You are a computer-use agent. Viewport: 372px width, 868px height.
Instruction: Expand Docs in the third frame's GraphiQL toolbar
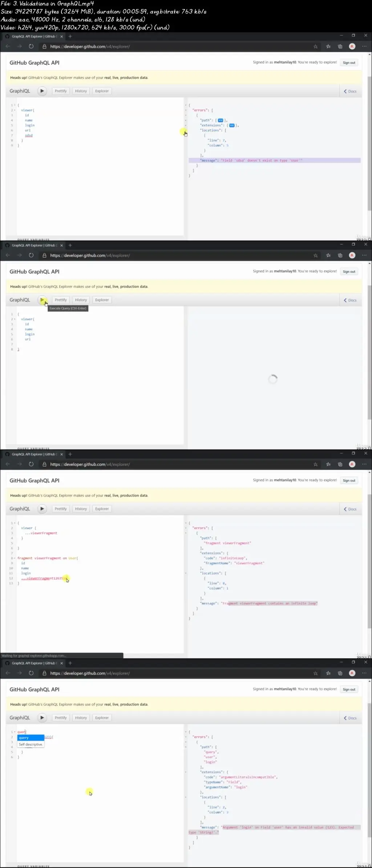pyautogui.click(x=350, y=509)
